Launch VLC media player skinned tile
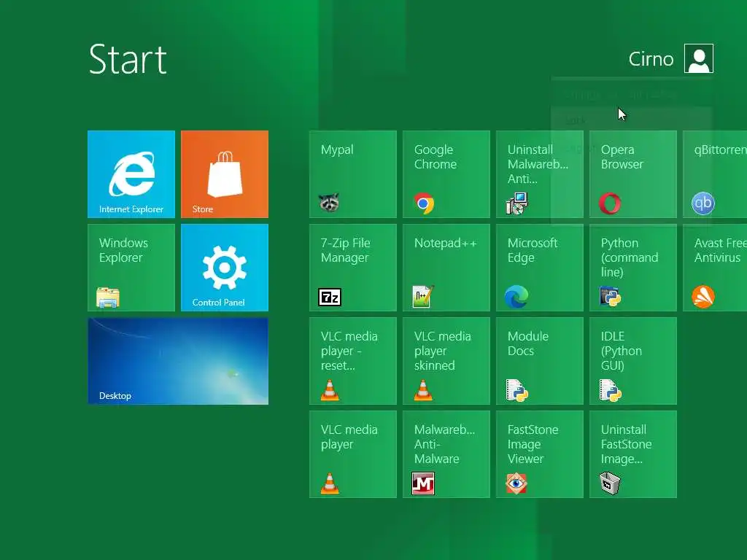Image resolution: width=747 pixels, height=560 pixels. click(x=446, y=361)
